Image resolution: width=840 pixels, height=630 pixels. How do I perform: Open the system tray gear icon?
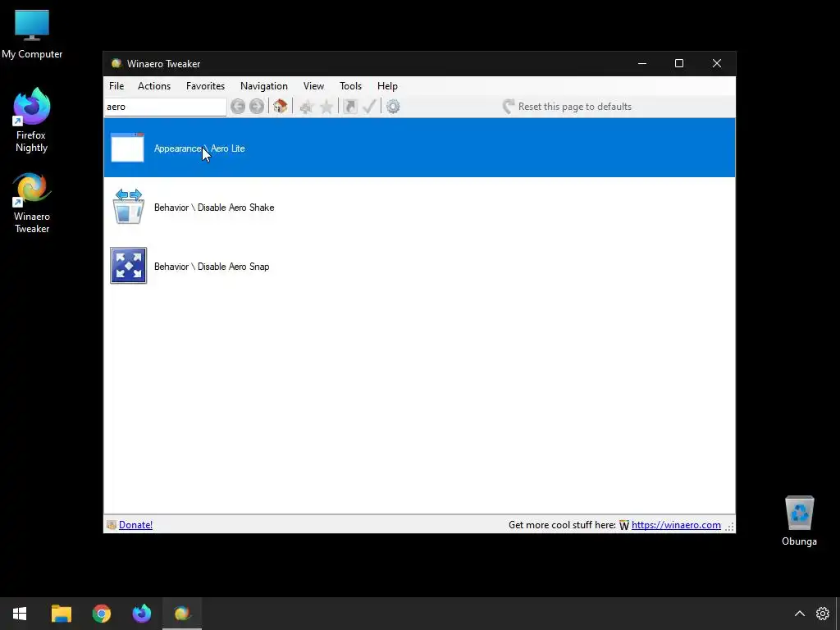coord(822,614)
